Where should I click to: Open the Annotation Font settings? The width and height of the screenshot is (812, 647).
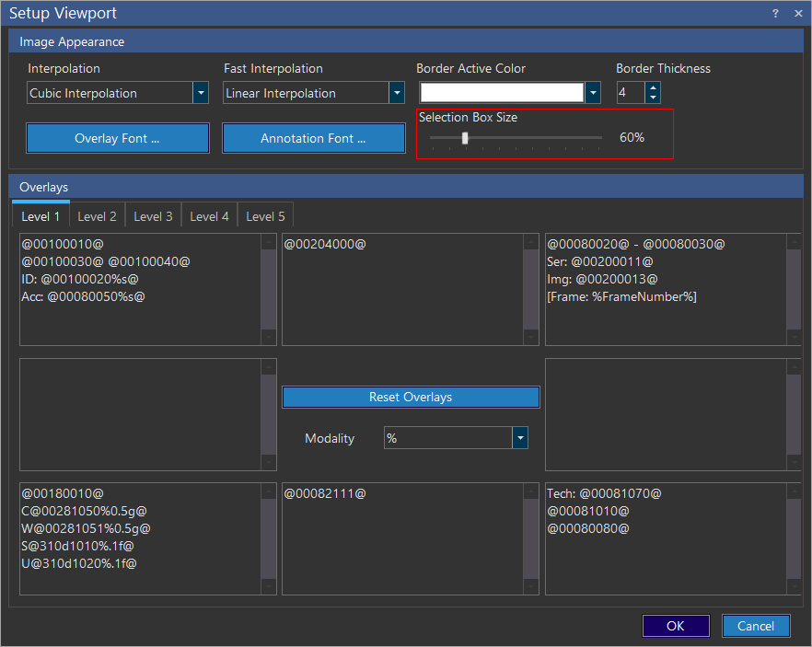(x=313, y=138)
